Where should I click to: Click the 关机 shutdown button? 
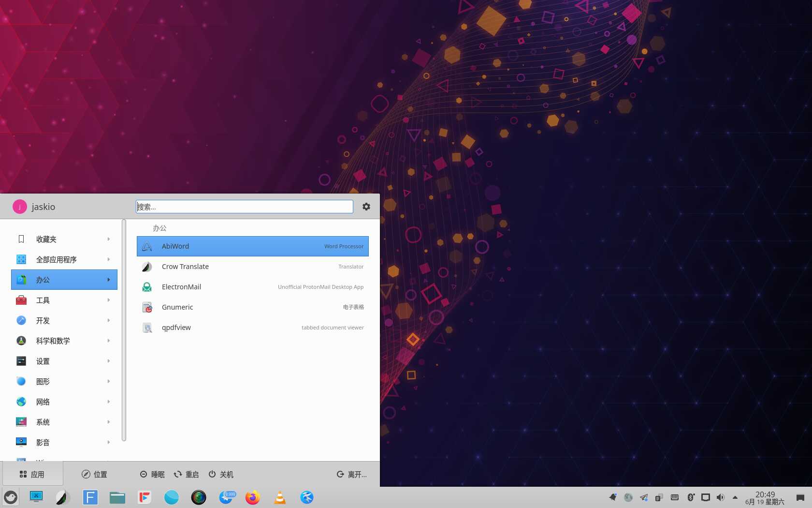tap(221, 474)
